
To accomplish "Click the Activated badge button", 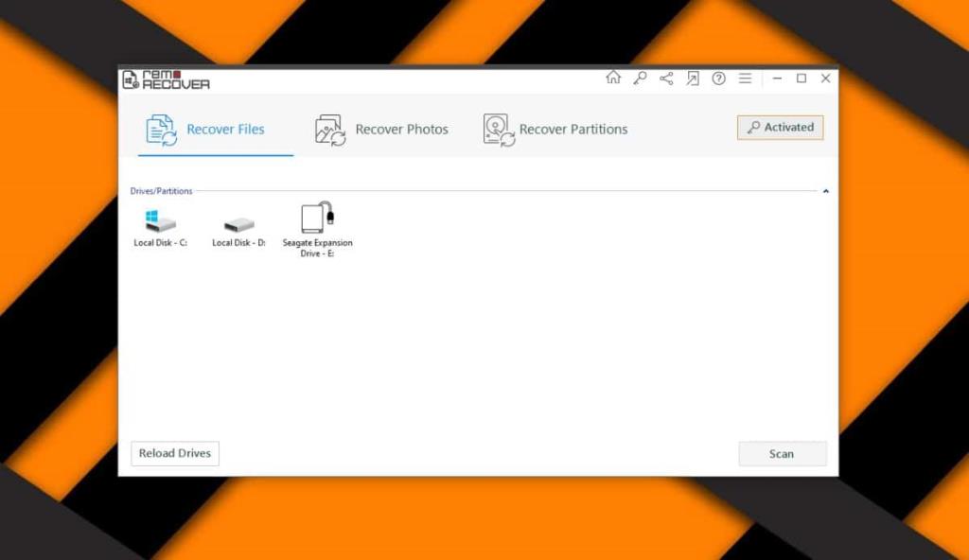I will coord(780,127).
